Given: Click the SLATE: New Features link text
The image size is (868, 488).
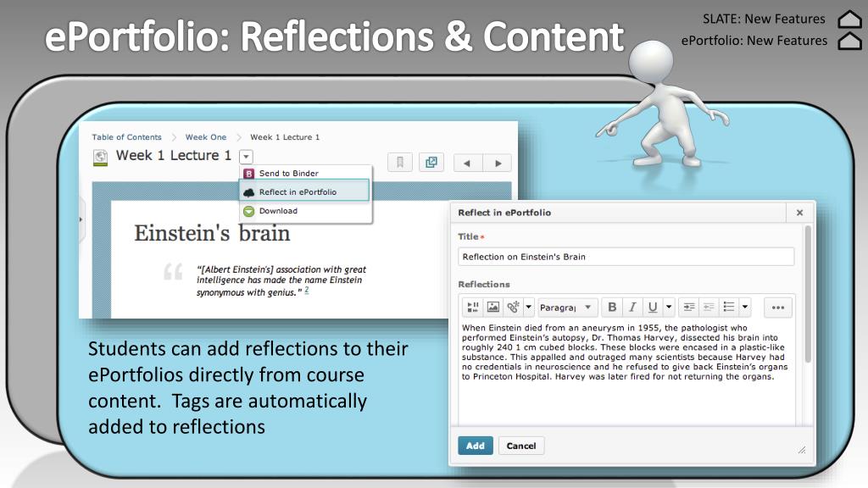Looking at the screenshot, I should [764, 19].
